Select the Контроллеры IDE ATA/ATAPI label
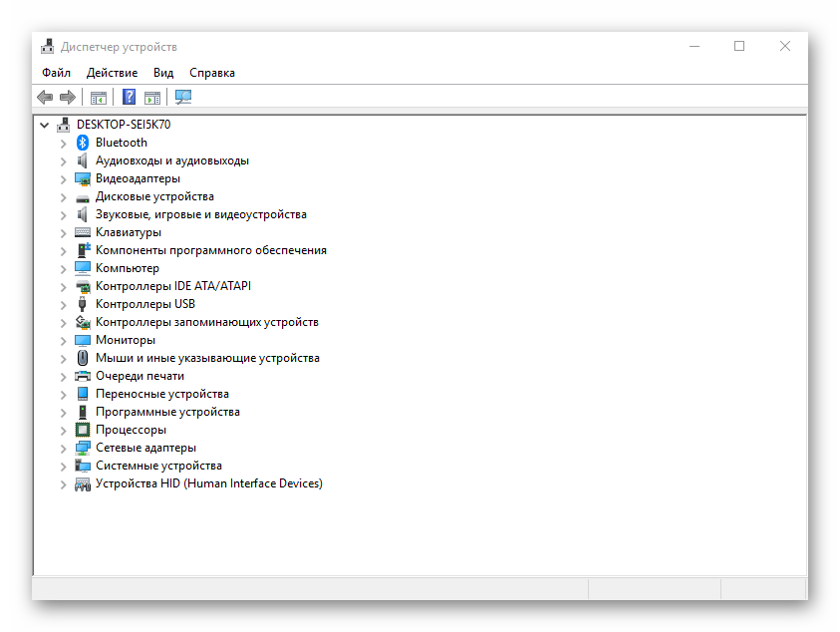The width and height of the screenshot is (840, 632). [173, 286]
